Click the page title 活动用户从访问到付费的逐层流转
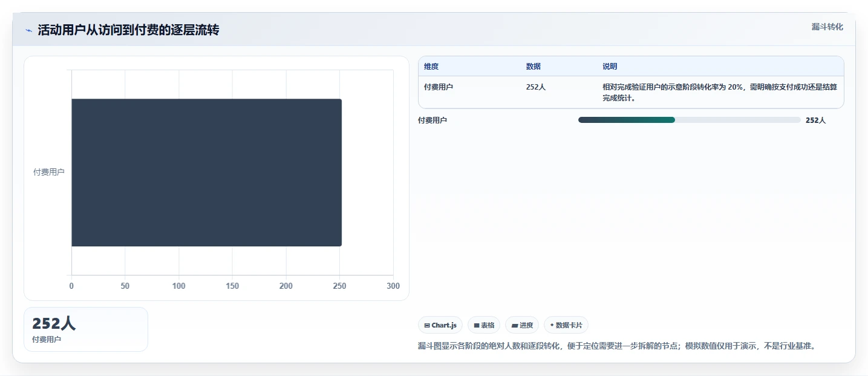 click(x=128, y=30)
